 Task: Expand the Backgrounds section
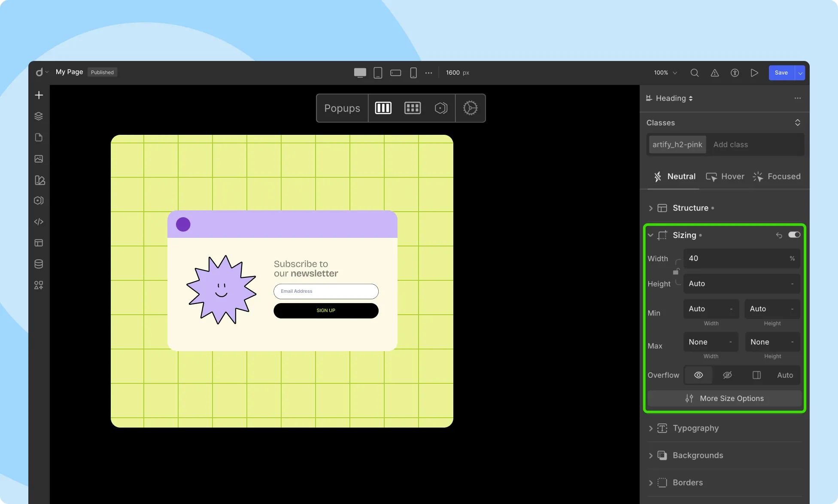650,455
